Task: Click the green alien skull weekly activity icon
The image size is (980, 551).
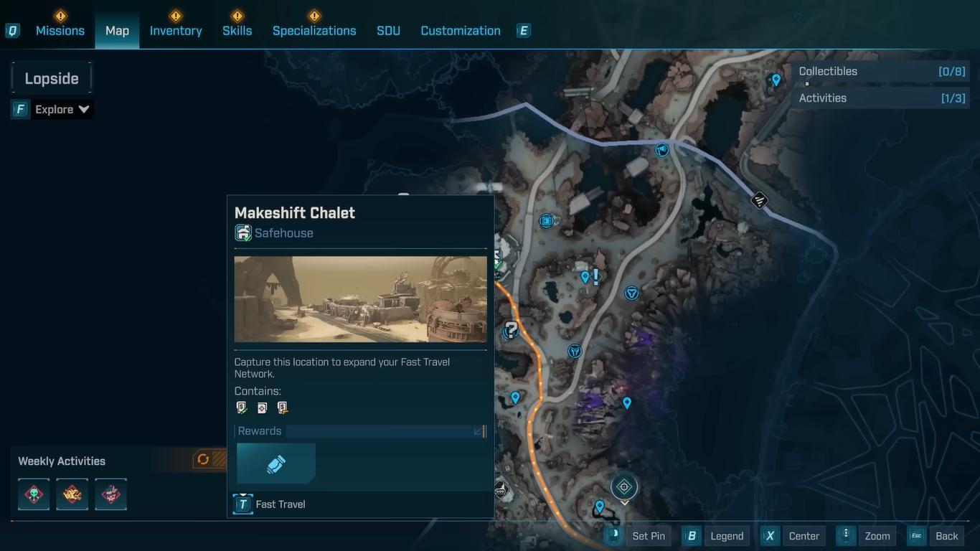Action: (34, 494)
